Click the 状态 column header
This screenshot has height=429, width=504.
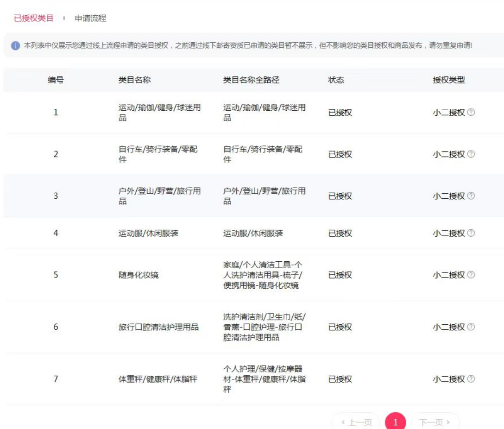click(336, 80)
